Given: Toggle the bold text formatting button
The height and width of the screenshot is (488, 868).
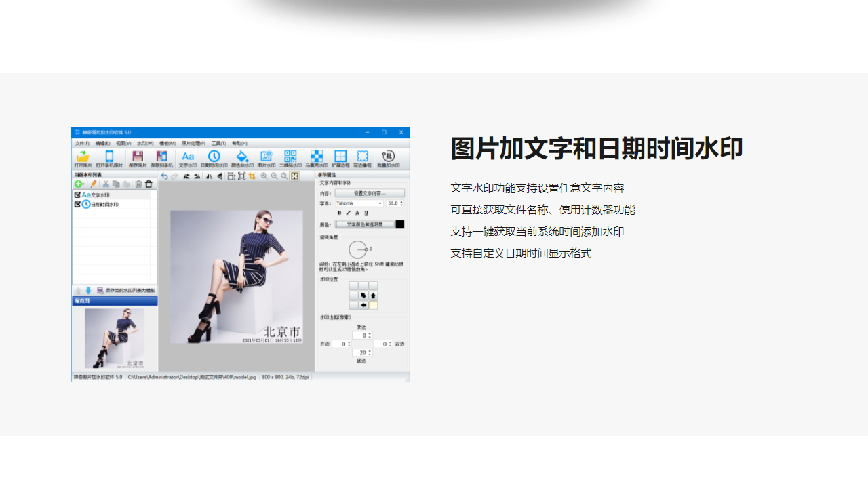Looking at the screenshot, I should point(340,213).
